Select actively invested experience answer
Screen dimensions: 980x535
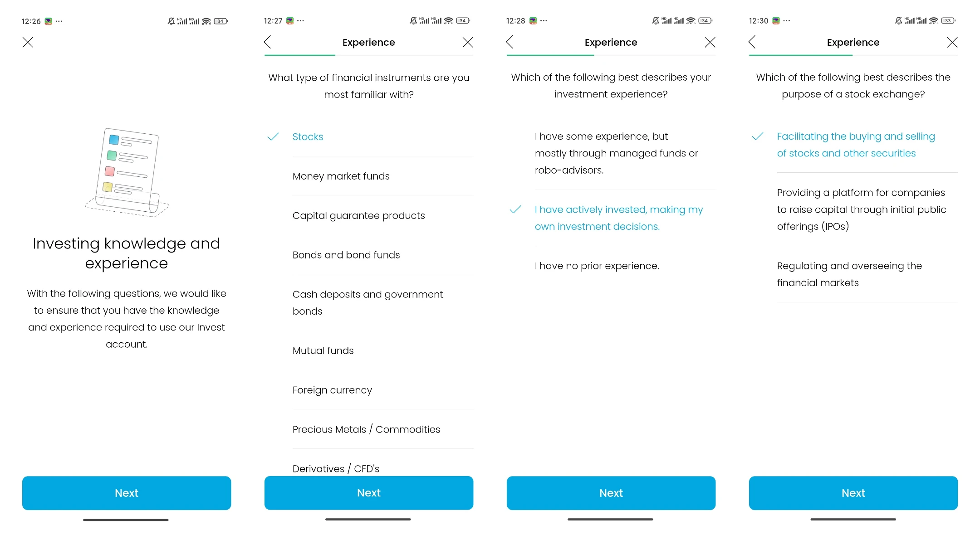click(x=611, y=218)
